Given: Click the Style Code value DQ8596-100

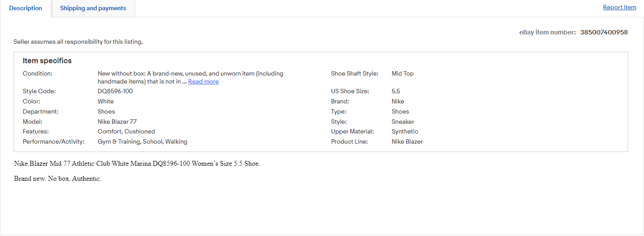Looking at the screenshot, I should coord(115,91).
